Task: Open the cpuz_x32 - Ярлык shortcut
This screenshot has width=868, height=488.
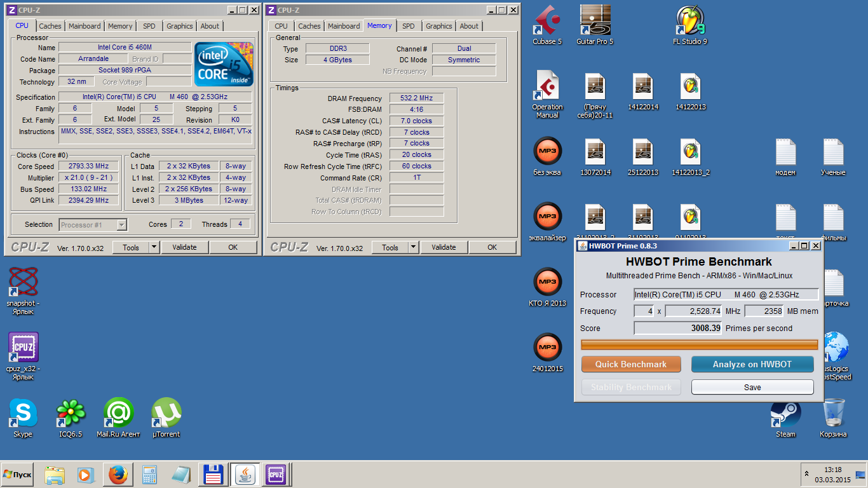Action: pos(23,356)
